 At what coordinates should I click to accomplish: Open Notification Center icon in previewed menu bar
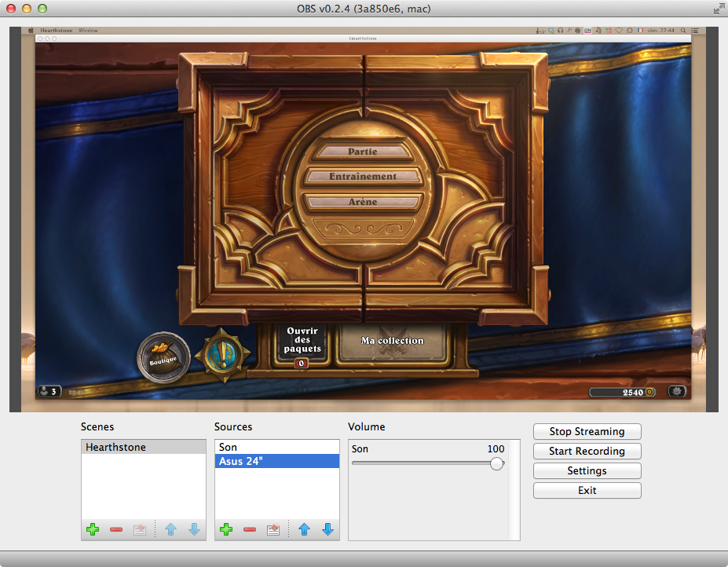tap(695, 31)
